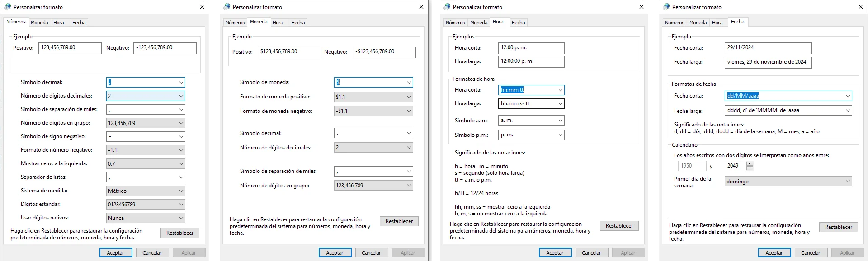868x261 pixels.
Task: Decrease the 2049 year with the down arrow
Action: click(x=750, y=168)
